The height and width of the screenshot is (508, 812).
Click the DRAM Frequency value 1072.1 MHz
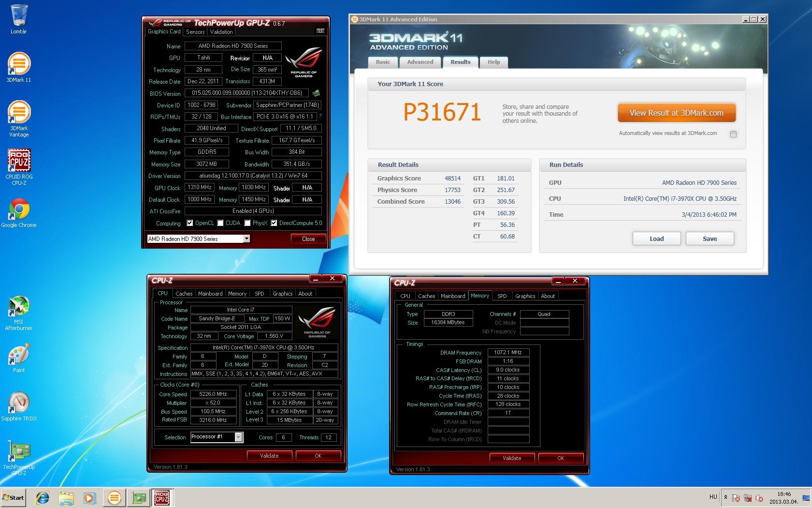[508, 353]
